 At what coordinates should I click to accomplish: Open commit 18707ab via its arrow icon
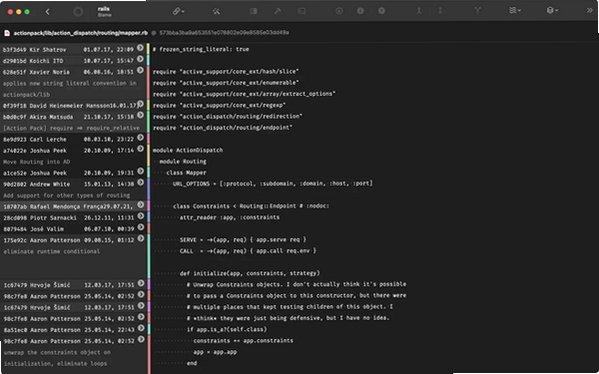140,205
